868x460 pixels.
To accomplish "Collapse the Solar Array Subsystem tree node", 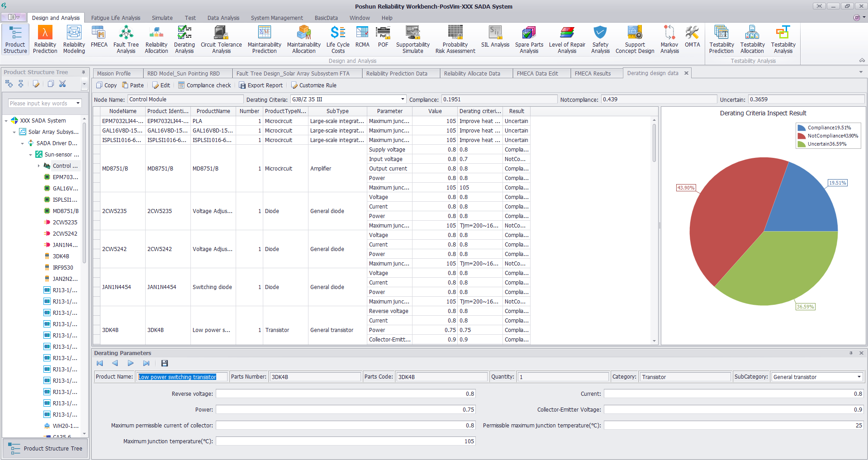I will point(14,132).
